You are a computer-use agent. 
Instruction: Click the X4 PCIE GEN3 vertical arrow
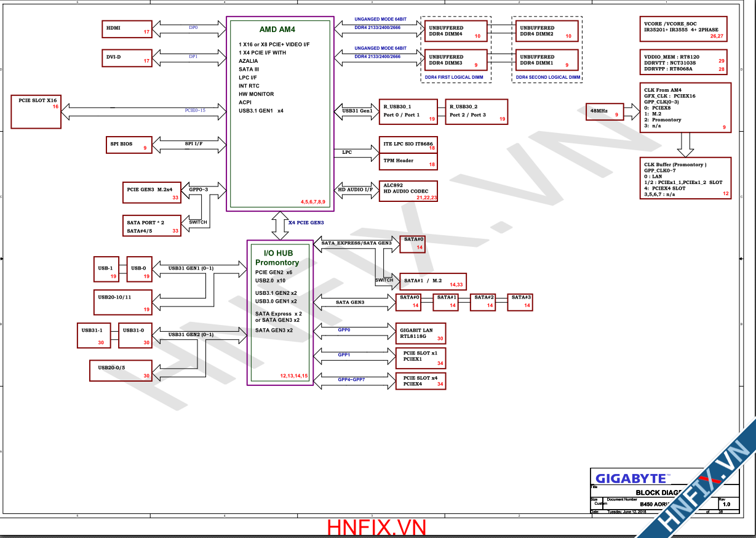pos(281,226)
